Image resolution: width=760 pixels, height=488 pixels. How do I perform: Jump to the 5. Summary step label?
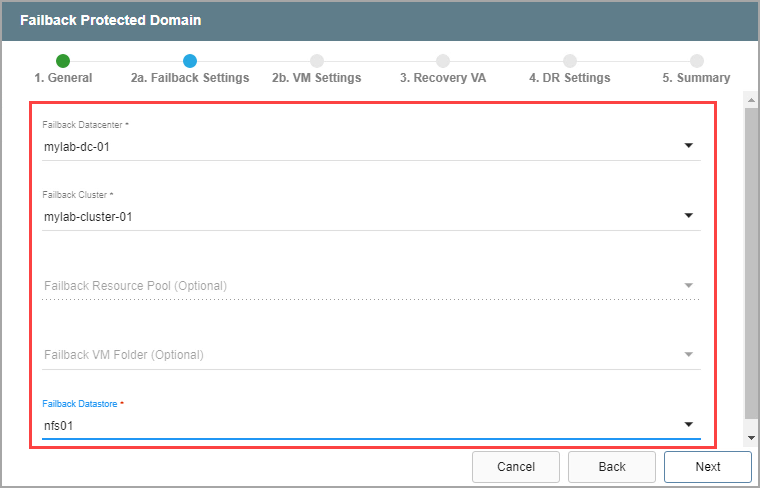tap(696, 78)
